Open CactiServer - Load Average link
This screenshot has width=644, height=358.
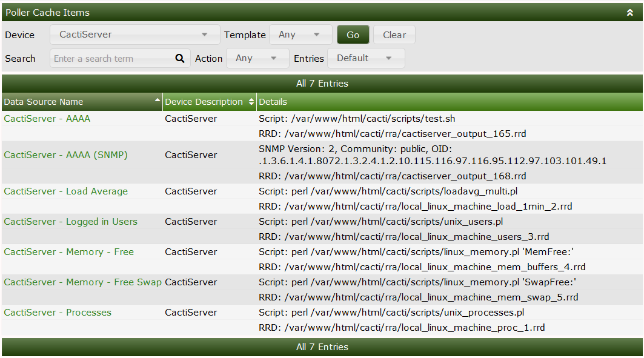click(66, 191)
